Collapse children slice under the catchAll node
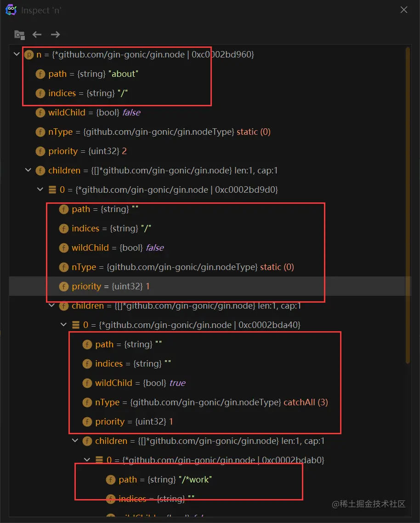 (75, 440)
